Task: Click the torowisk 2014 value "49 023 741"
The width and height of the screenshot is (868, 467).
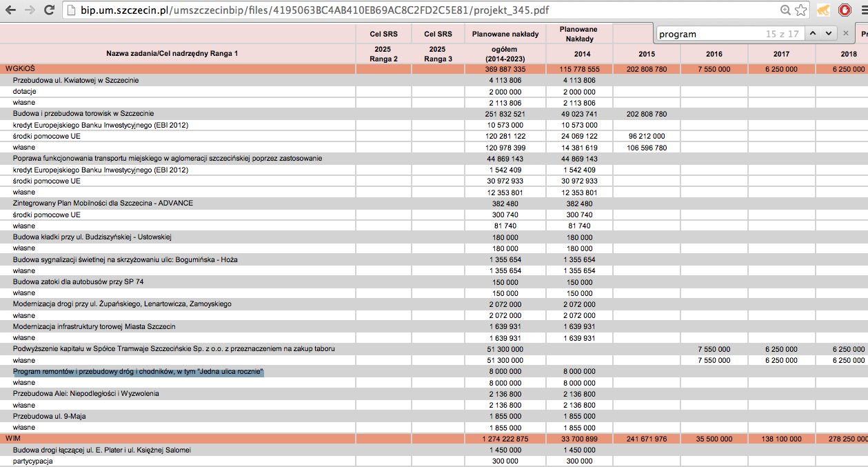Action: pyautogui.click(x=578, y=114)
